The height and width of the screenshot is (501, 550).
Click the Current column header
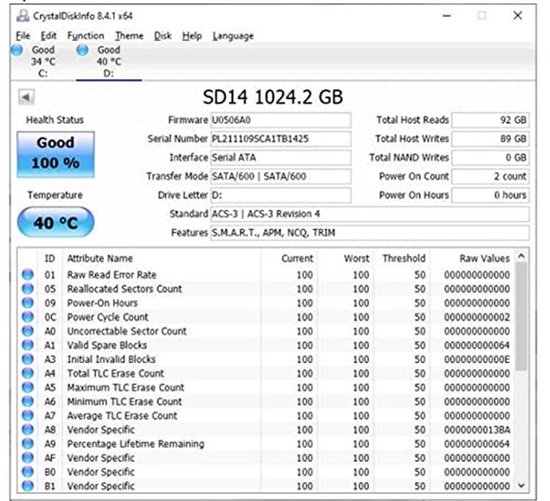(x=289, y=259)
